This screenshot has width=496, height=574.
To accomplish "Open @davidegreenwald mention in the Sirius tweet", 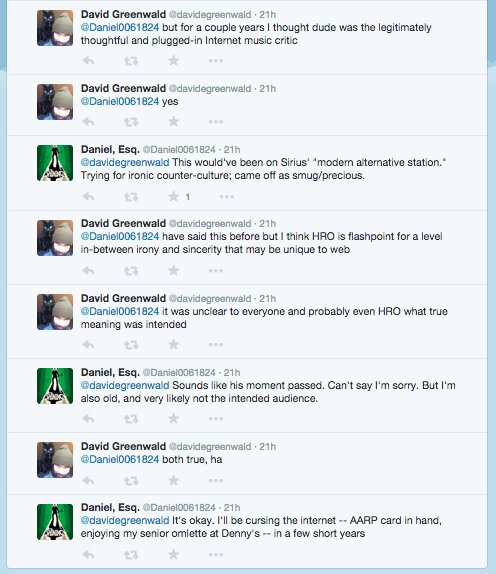I will [125, 162].
